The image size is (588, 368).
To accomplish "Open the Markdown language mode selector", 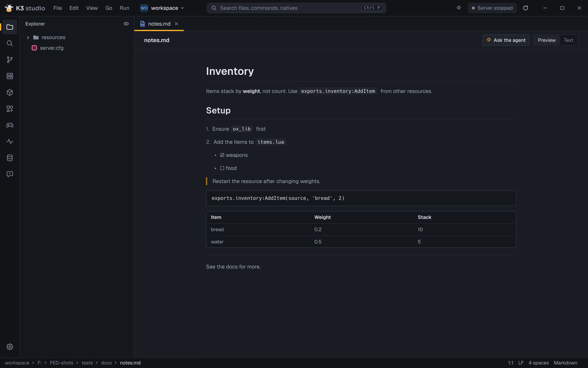I will coord(565,363).
